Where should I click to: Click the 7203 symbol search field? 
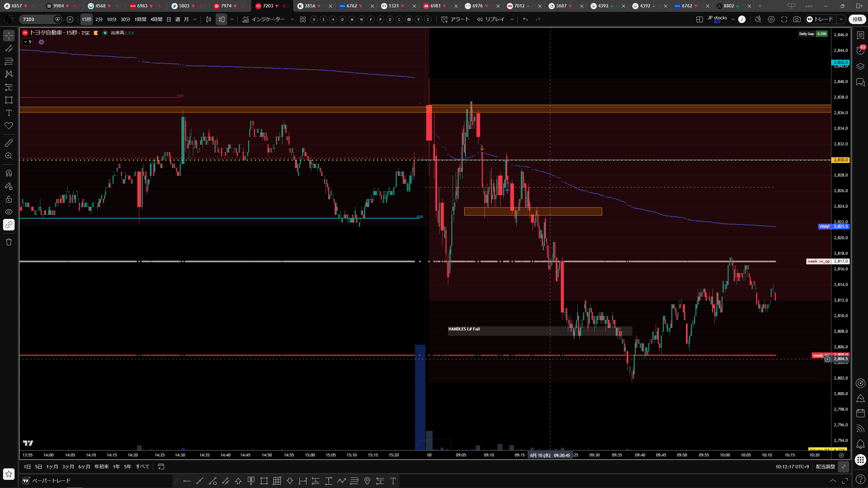[37, 19]
